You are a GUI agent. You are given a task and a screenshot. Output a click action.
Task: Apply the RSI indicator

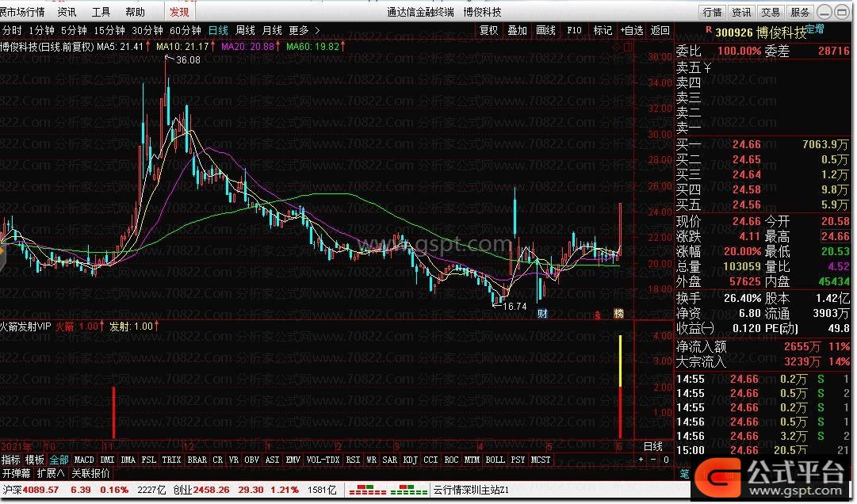pos(353,460)
